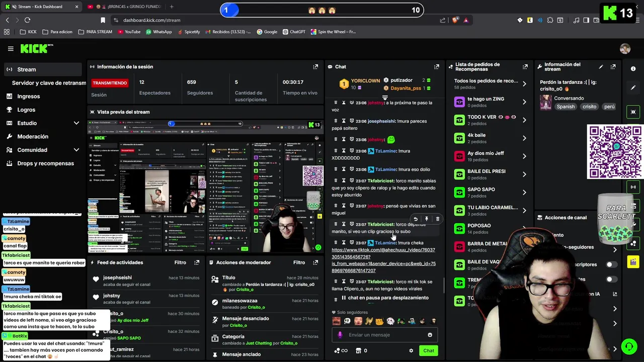Pop out the Feed de actividades panel

point(197,262)
